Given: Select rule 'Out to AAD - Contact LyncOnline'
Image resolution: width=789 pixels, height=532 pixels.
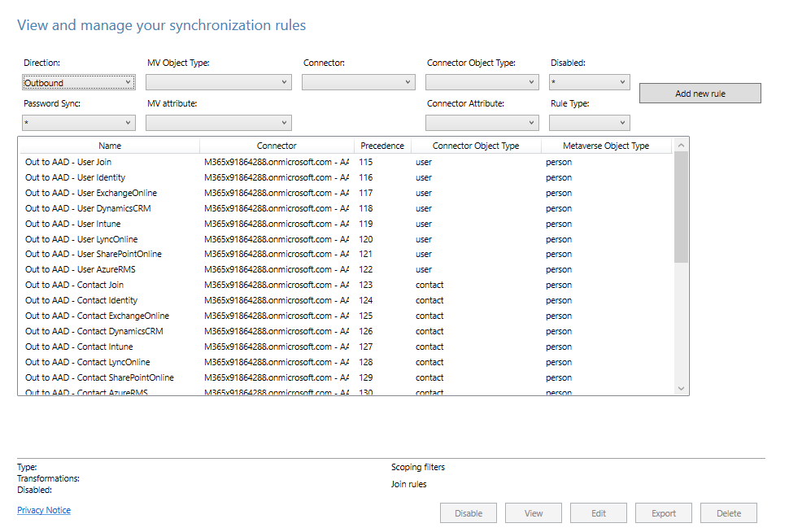Looking at the screenshot, I should click(x=346, y=362).
